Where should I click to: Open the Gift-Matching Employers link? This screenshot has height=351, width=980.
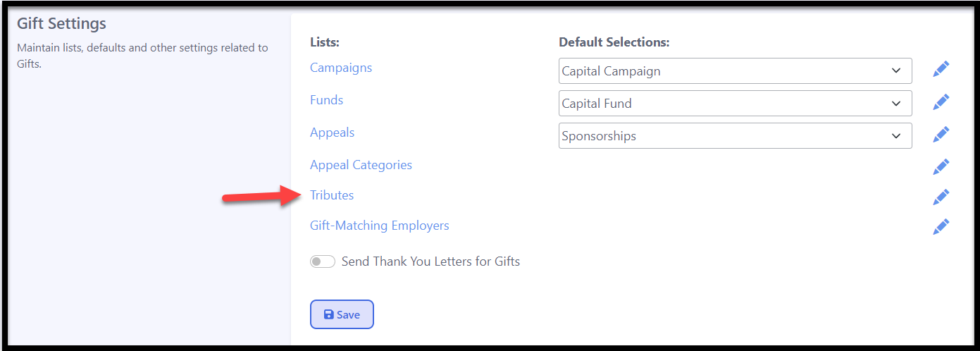380,226
